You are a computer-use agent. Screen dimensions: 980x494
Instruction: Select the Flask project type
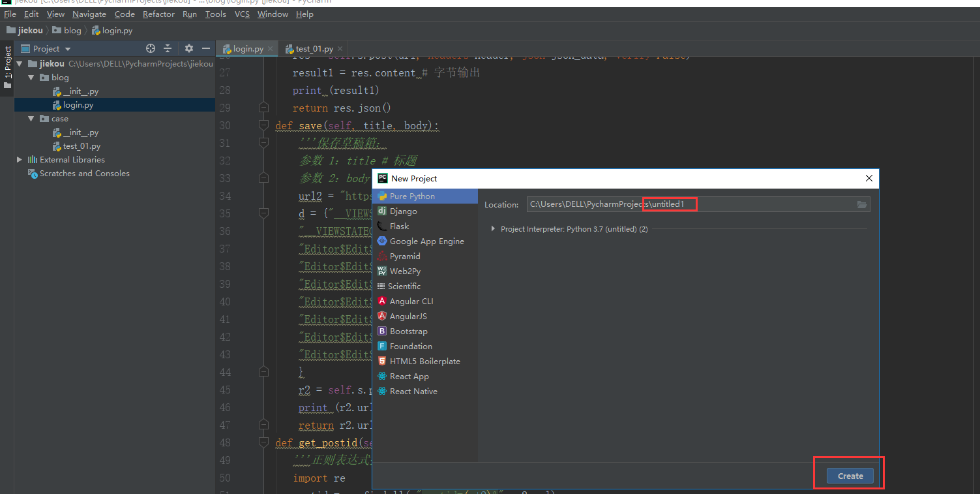[x=424, y=226]
